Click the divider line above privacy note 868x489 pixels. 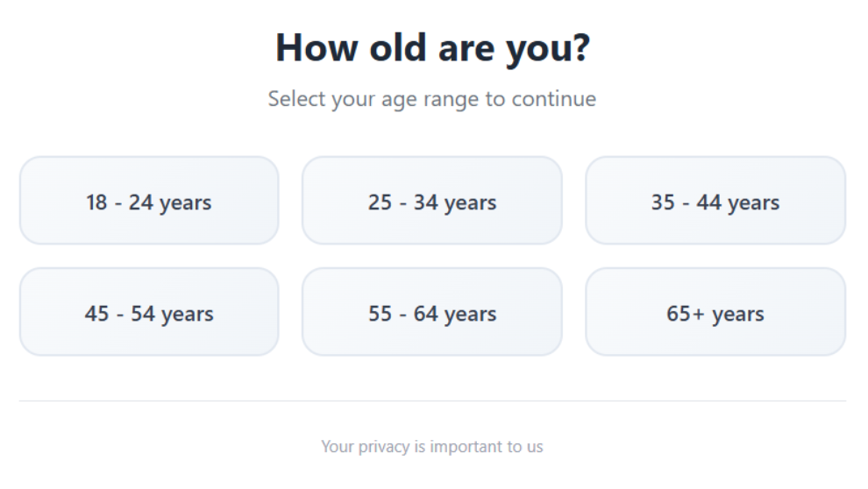coord(432,400)
